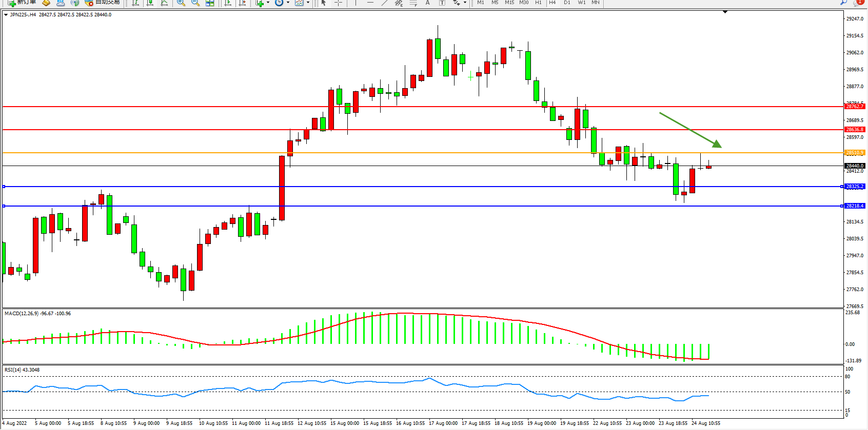
Task: Tile the chart windows with grid icon
Action: pyautogui.click(x=210, y=3)
